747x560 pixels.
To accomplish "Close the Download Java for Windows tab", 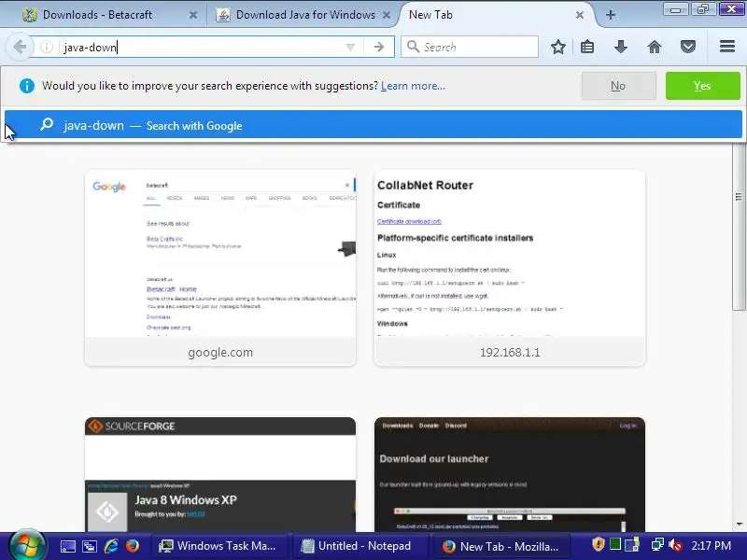I will point(387,15).
